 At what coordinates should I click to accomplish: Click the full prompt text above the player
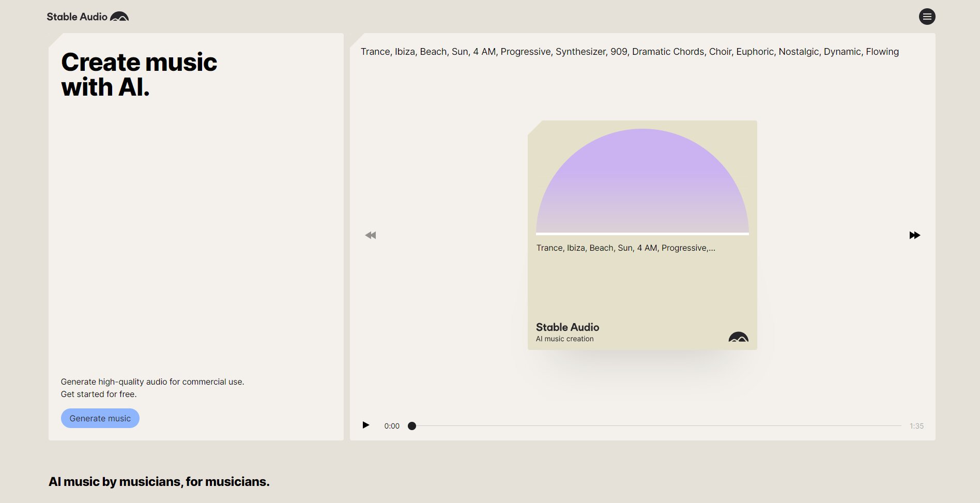630,52
